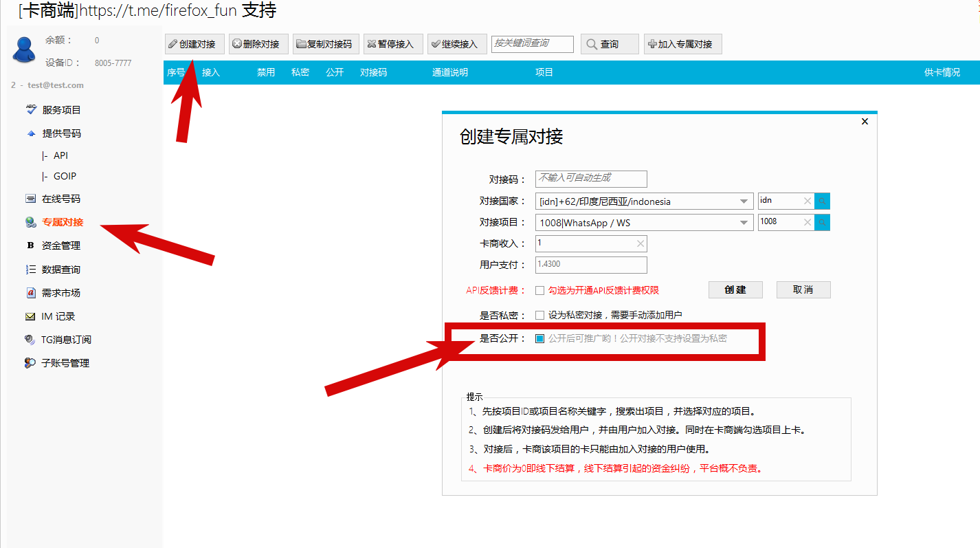Image resolution: width=980 pixels, height=548 pixels.
Task: Click the 项目 column header
Action: [x=544, y=72]
